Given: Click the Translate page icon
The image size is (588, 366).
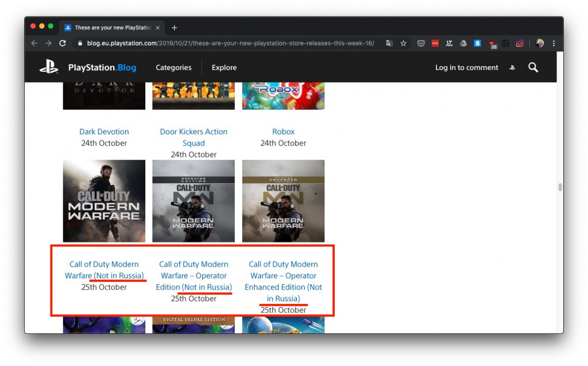Looking at the screenshot, I should [389, 43].
